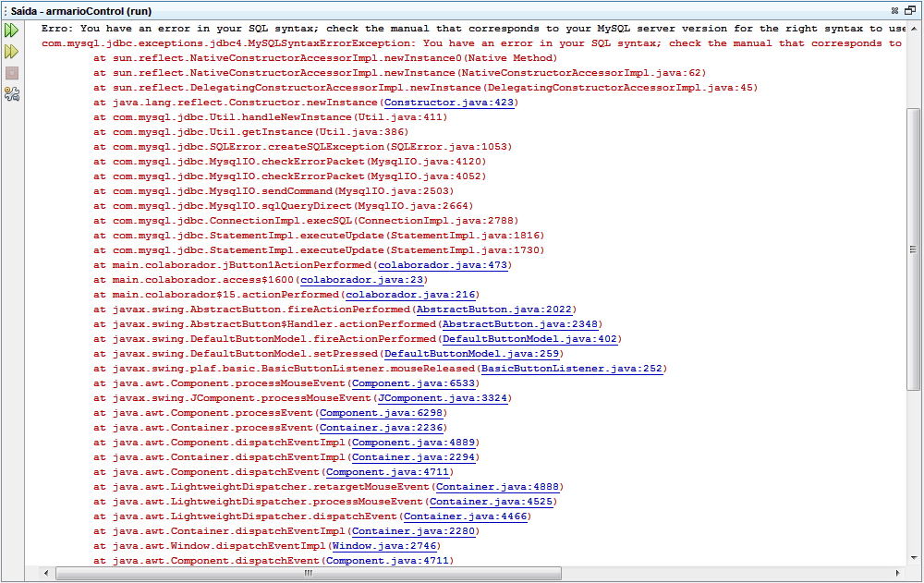This screenshot has height=583, width=924.
Task: Click the horizontal scrollbar left arrow
Action: 46,573
